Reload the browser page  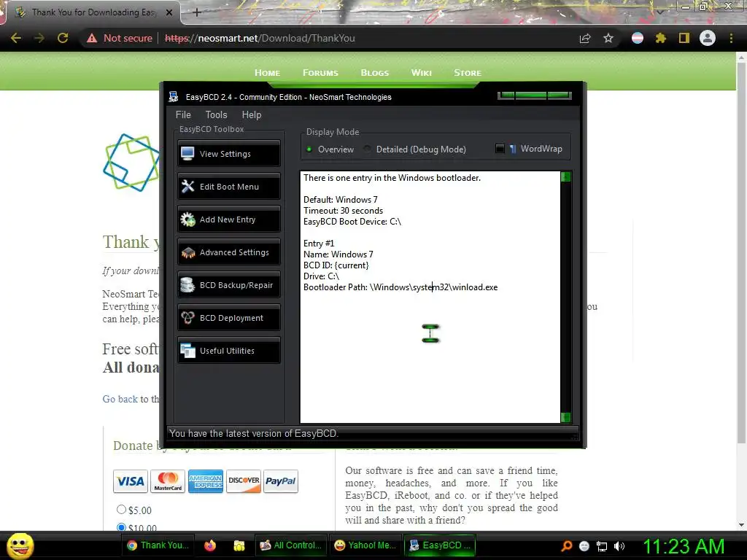pyautogui.click(x=63, y=38)
